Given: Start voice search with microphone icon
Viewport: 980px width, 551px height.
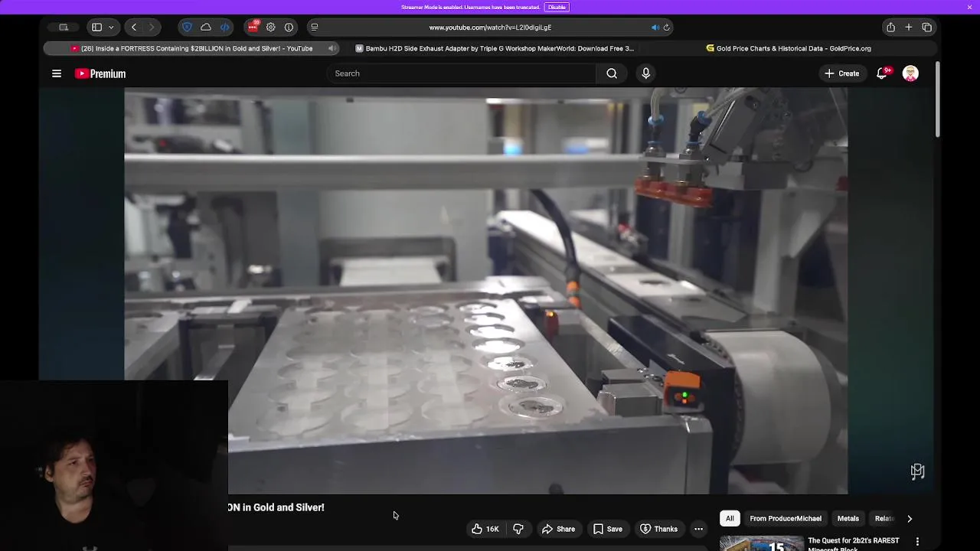Looking at the screenshot, I should (x=646, y=73).
